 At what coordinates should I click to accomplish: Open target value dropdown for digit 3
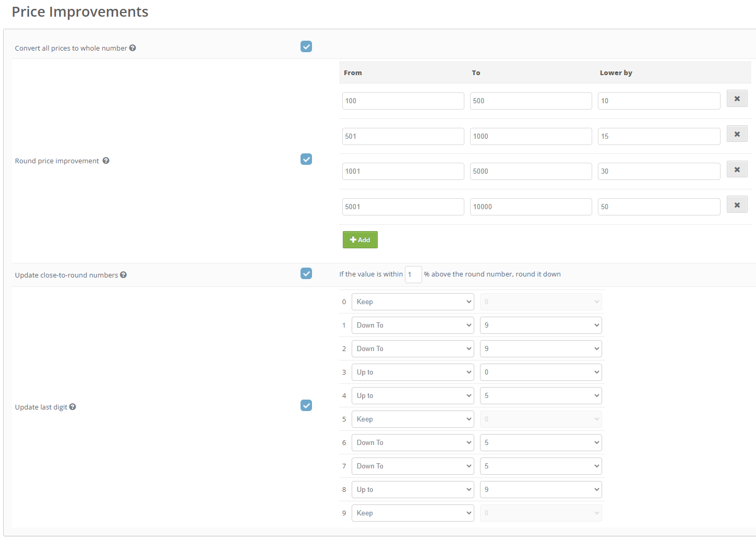click(541, 372)
